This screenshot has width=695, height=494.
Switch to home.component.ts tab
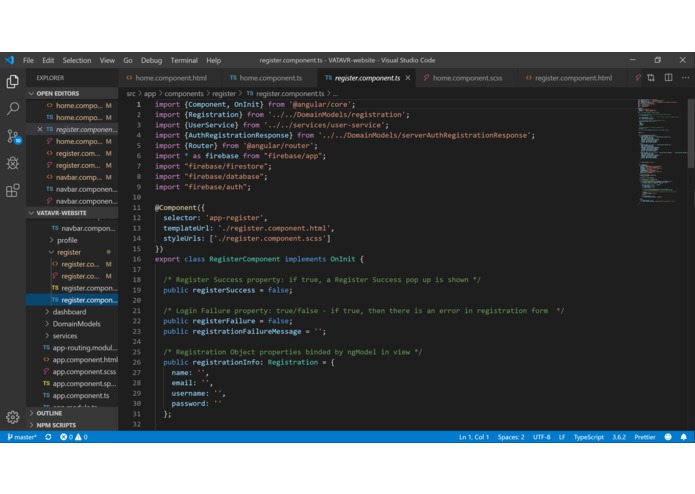270,78
